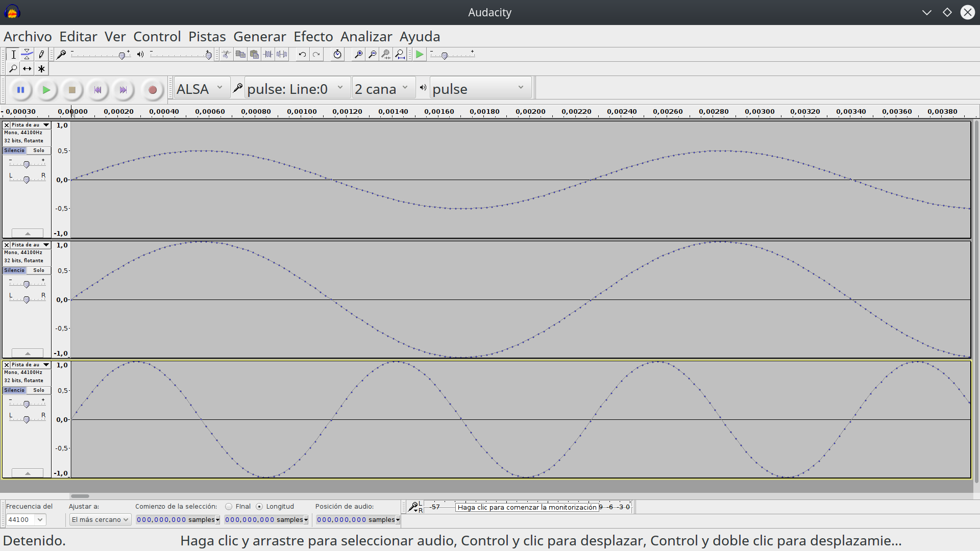Close the first track with its X
This screenshot has height=551, width=980.
[7, 125]
